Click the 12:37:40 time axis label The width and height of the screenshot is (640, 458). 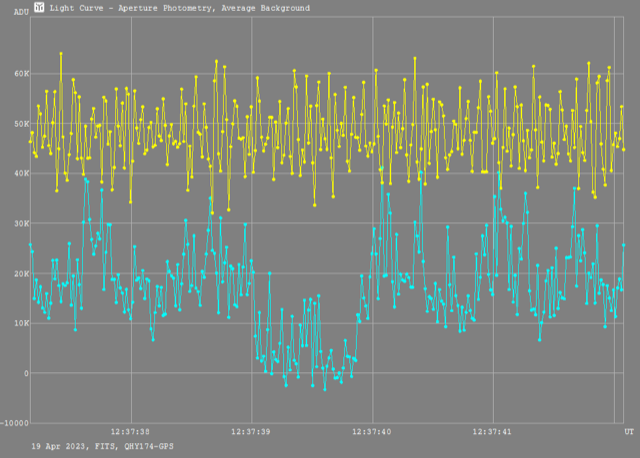371,432
